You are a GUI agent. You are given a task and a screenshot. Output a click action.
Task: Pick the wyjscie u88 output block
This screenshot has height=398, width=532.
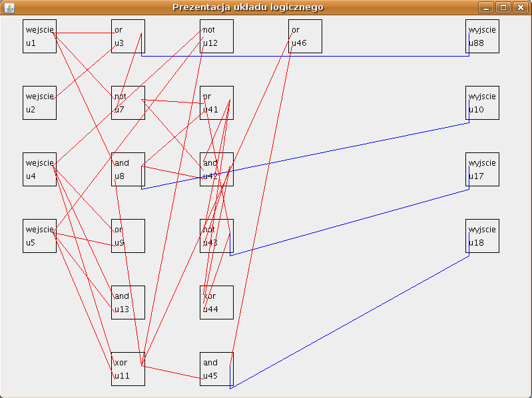483,37
